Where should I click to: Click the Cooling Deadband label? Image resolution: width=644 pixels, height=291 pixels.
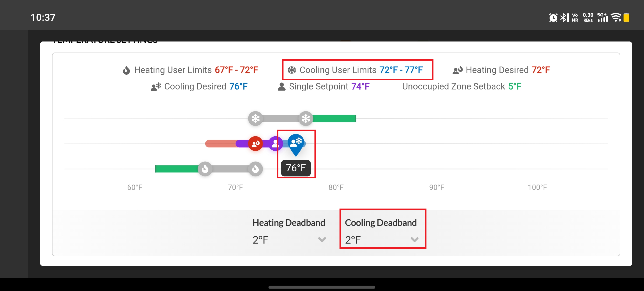tap(381, 223)
